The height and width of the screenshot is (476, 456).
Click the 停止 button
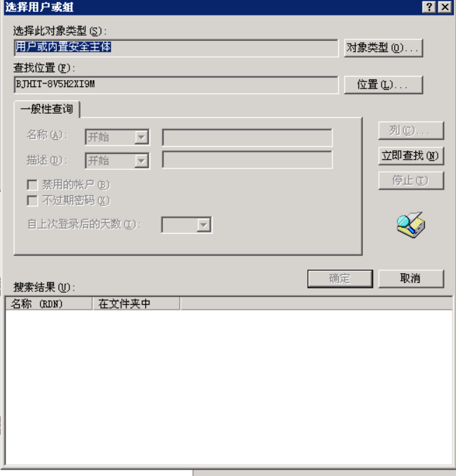click(x=411, y=180)
